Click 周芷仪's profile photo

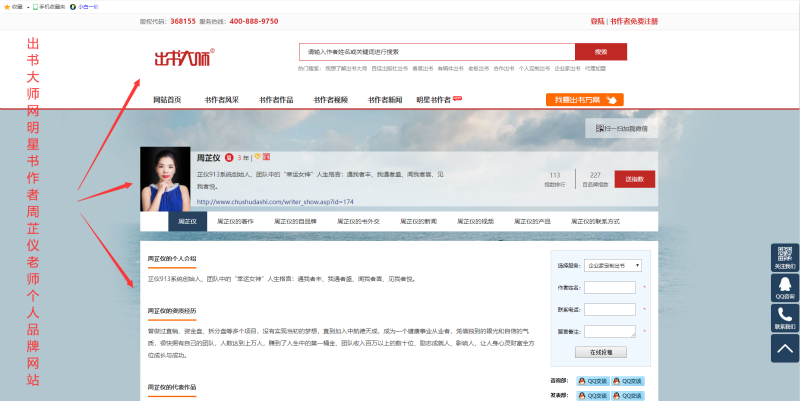[165, 178]
